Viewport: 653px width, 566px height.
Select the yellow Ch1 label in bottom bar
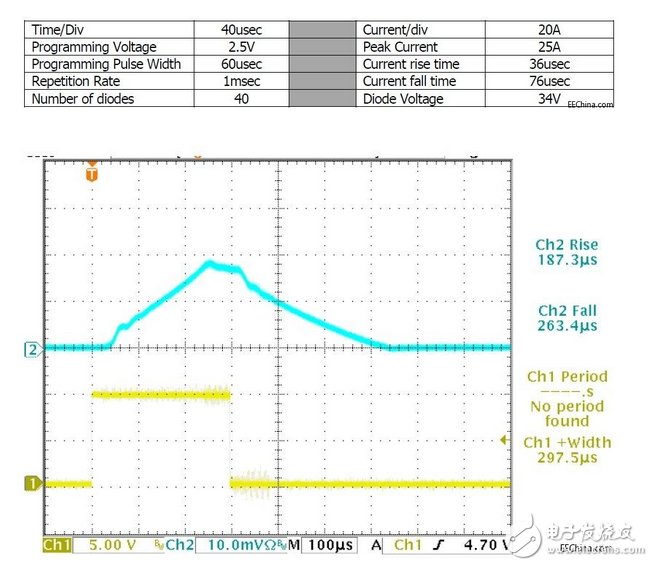(56, 546)
